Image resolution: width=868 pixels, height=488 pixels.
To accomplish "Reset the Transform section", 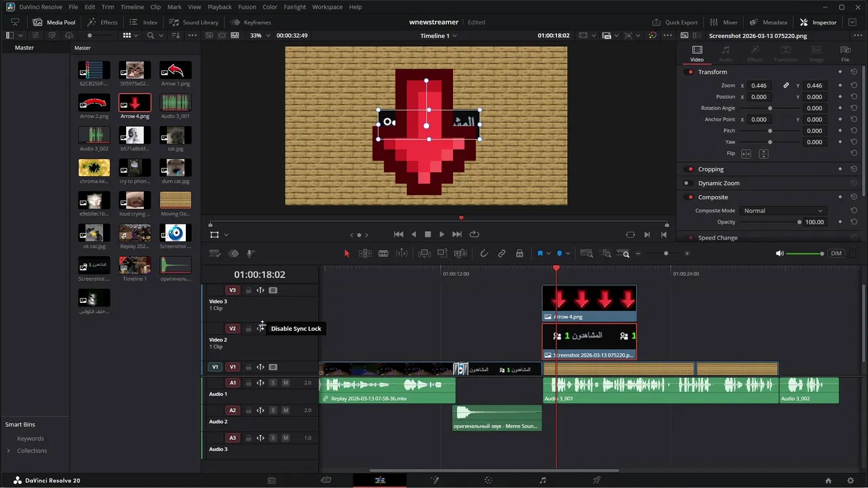I will [854, 72].
